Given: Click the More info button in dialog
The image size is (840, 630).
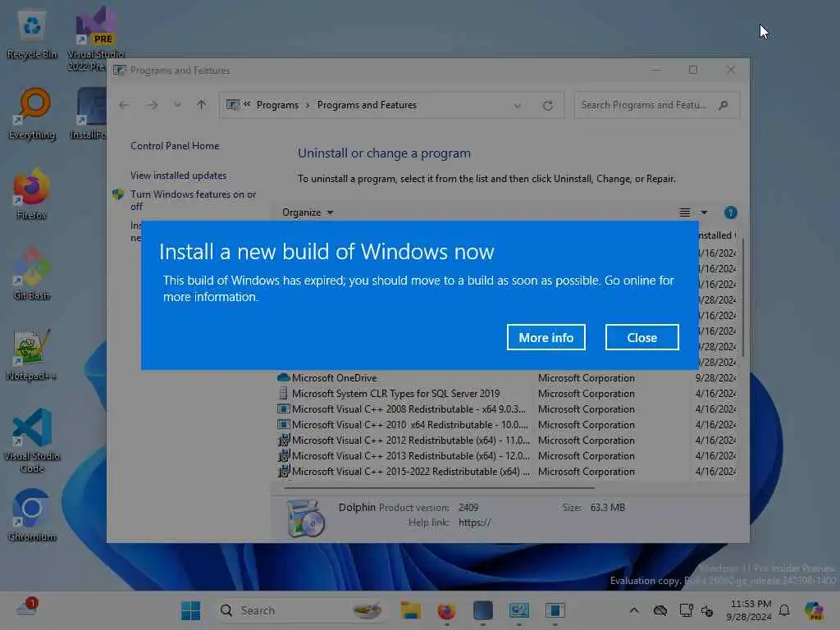Looking at the screenshot, I should point(546,337).
